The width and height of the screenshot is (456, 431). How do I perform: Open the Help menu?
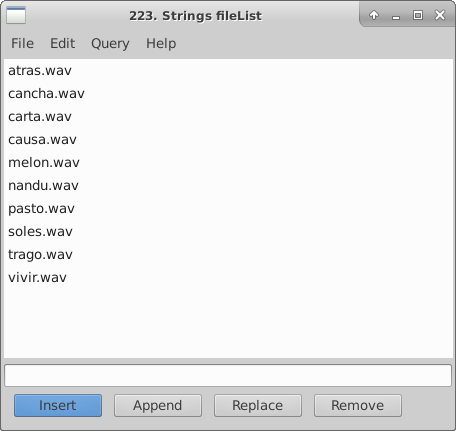(x=161, y=43)
